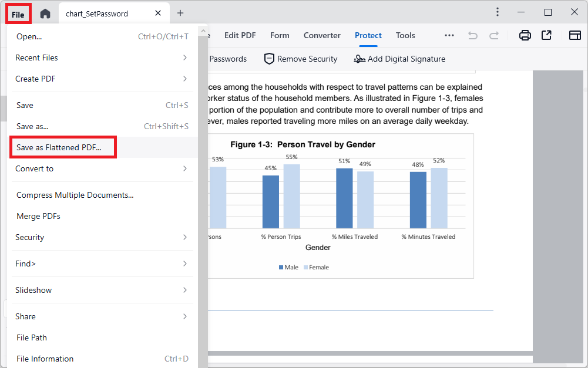Click the Print icon
Image resolution: width=588 pixels, height=368 pixels.
525,35
